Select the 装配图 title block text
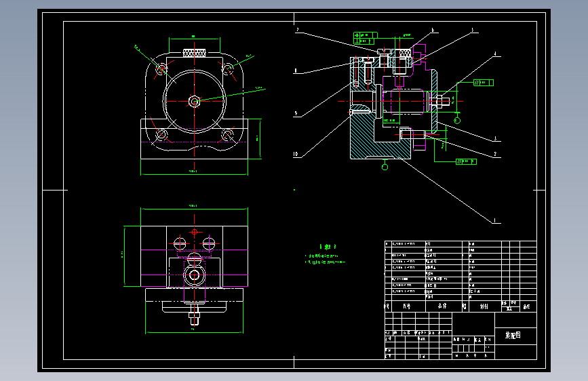This screenshot has width=588, height=381. 513,335
